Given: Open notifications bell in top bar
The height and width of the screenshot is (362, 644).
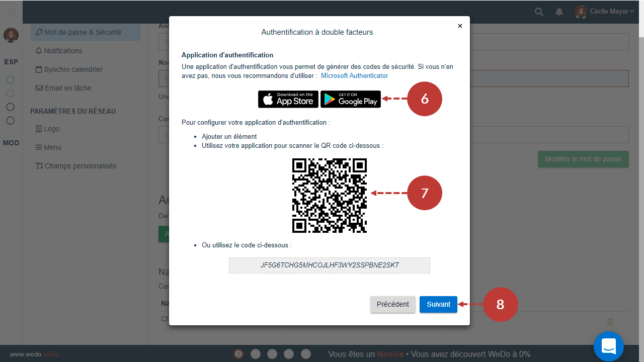Looking at the screenshot, I should (559, 12).
